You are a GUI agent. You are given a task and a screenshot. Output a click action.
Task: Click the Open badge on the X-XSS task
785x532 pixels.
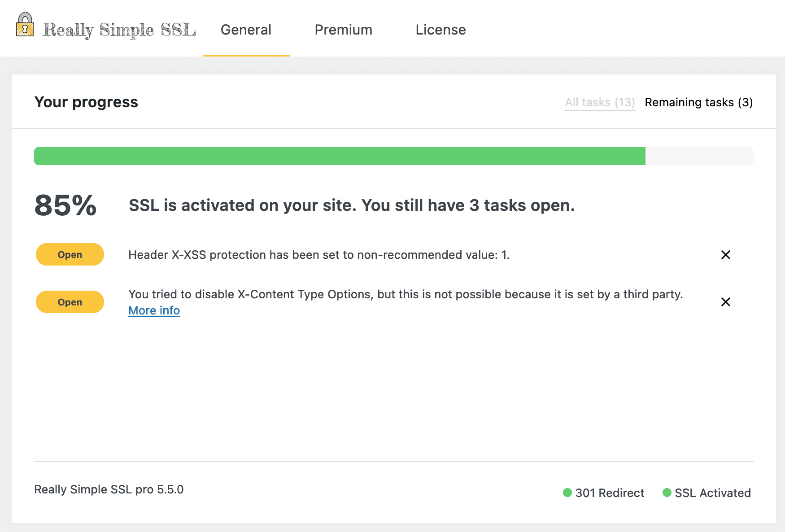tap(69, 254)
